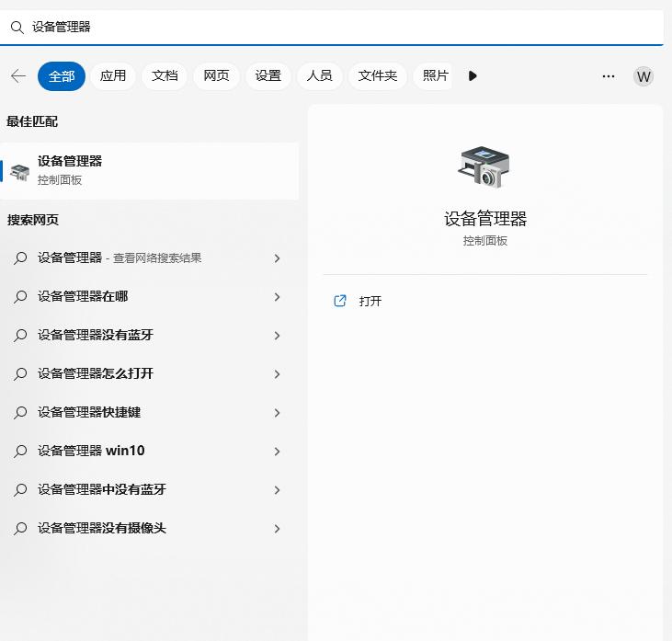Open the W user account avatar
Image resolution: width=672 pixels, height=641 pixels.
644,76
